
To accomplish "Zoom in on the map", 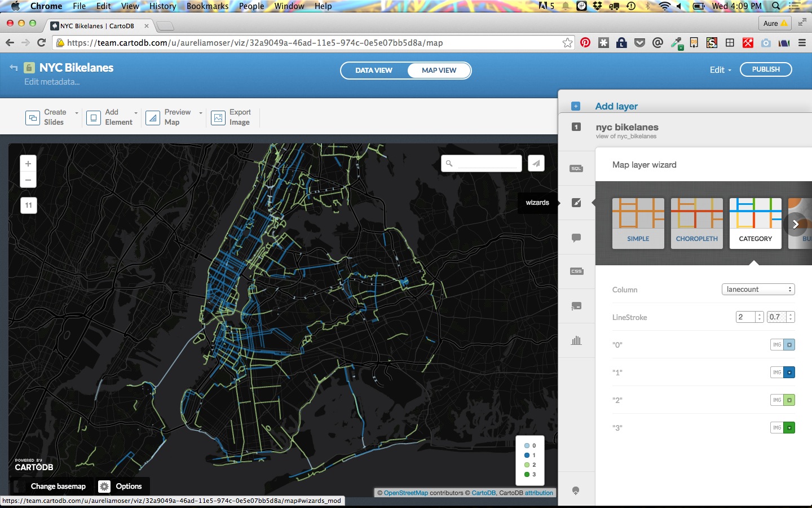I will coord(28,164).
